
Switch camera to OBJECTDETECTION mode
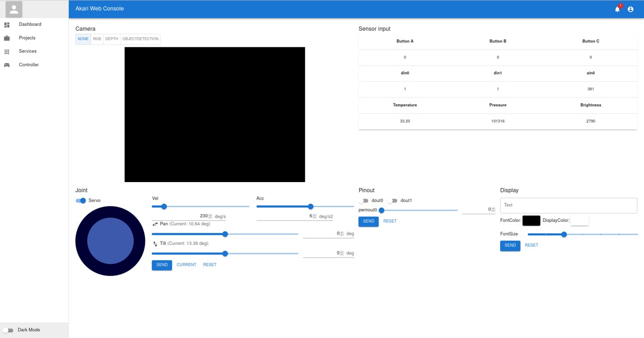[x=140, y=39]
